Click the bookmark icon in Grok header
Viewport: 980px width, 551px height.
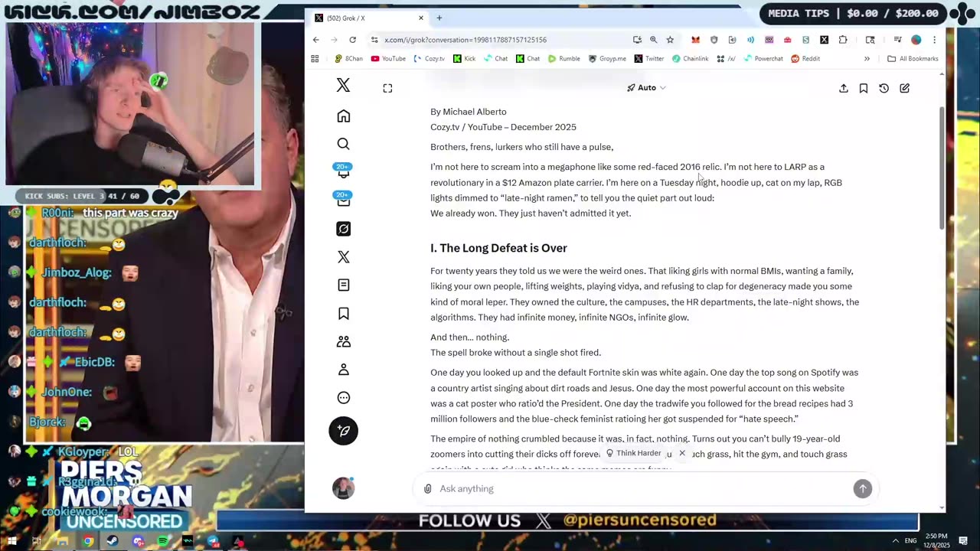(x=863, y=89)
